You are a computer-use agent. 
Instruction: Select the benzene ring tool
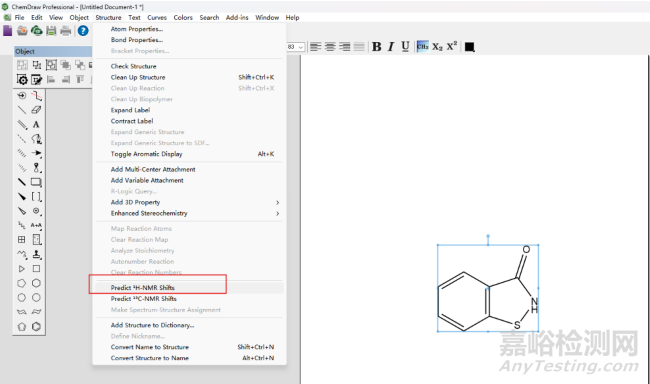[36, 327]
